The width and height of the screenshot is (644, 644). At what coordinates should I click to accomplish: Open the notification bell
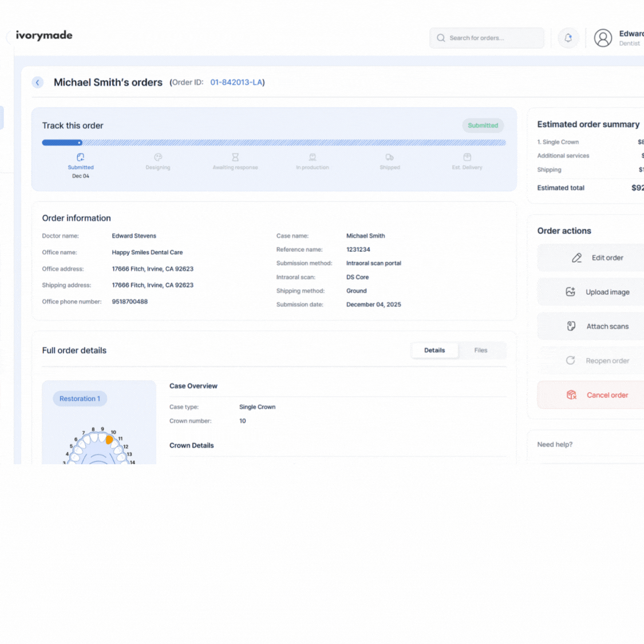(568, 37)
